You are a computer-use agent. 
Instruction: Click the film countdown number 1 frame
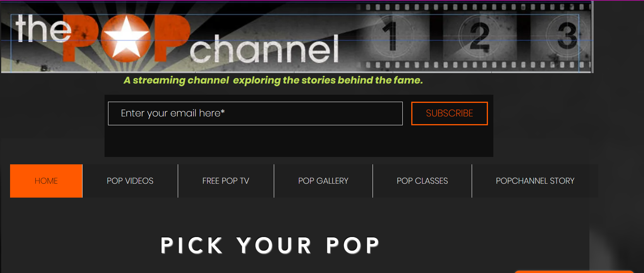[392, 36]
